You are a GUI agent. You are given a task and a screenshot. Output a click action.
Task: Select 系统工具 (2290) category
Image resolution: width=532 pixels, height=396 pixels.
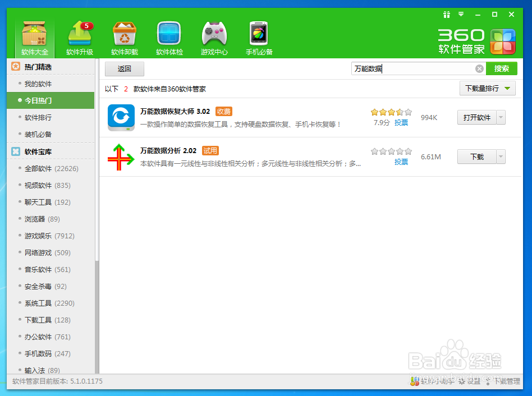click(x=51, y=303)
